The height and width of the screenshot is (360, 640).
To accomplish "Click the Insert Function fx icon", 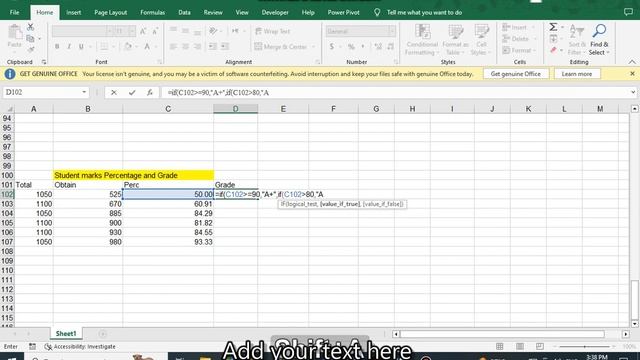I will pos(150,93).
